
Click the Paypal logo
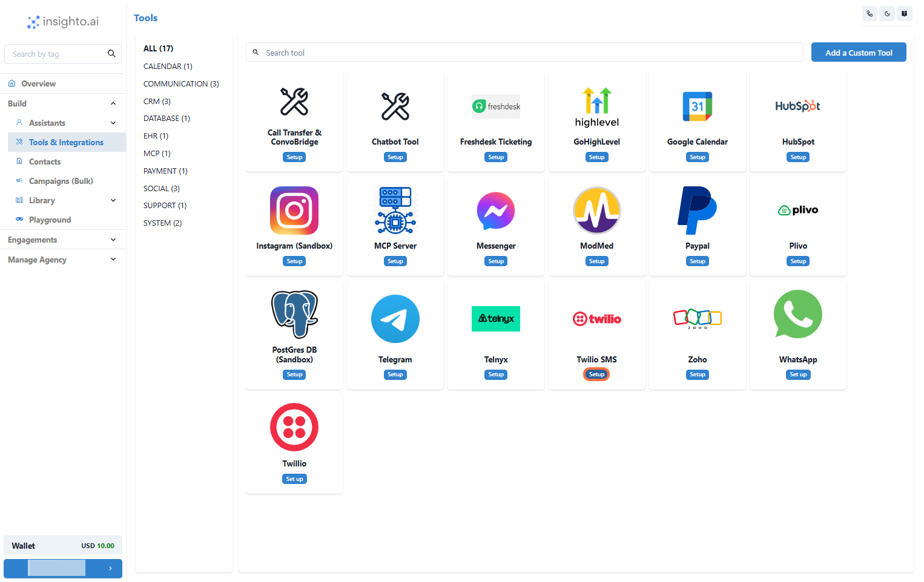[x=698, y=211]
